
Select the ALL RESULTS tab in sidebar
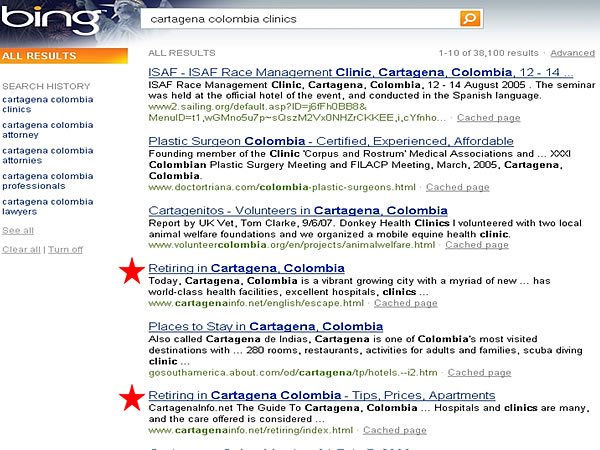point(39,57)
